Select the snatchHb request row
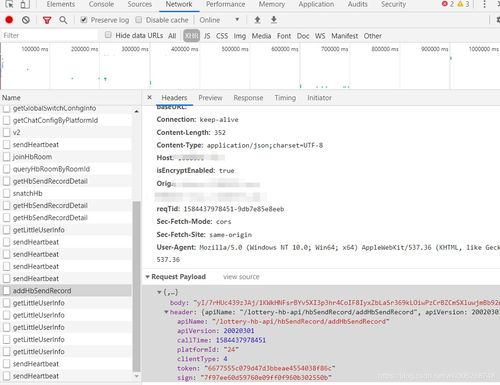 [x=67, y=193]
